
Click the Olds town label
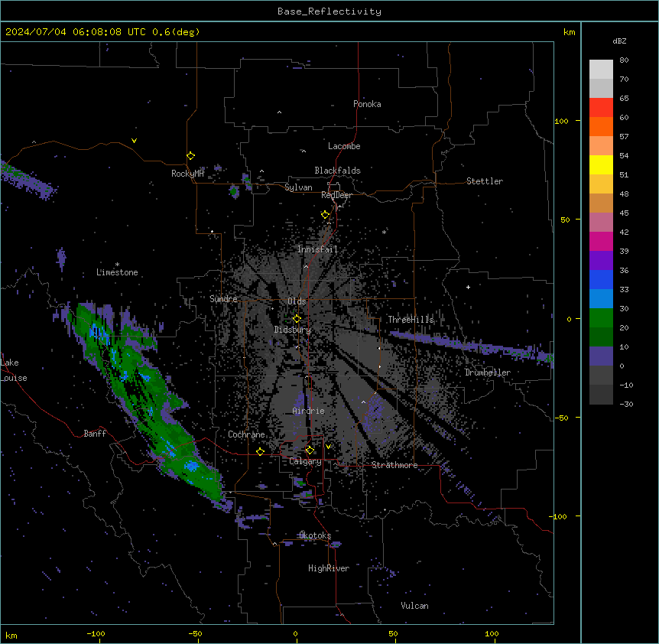pos(297,301)
